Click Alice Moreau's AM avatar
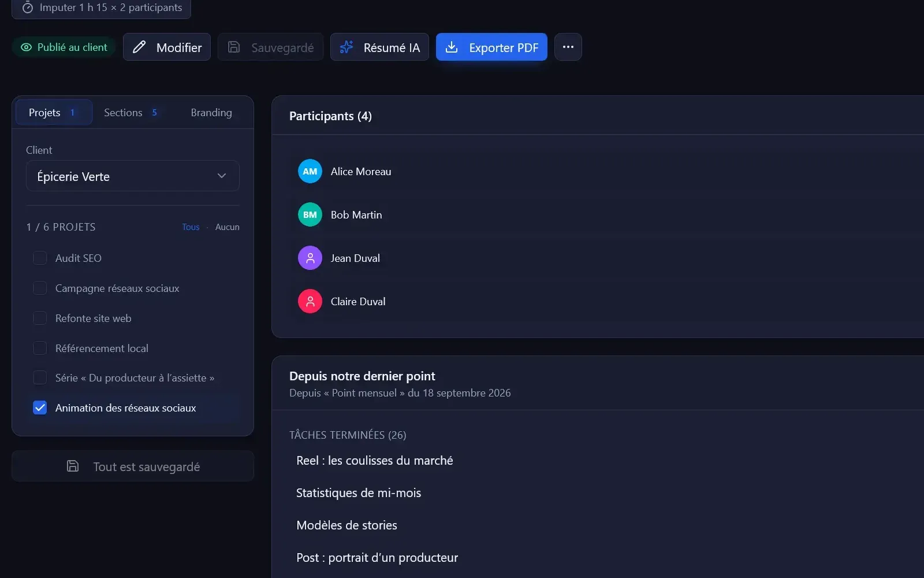 click(x=310, y=171)
